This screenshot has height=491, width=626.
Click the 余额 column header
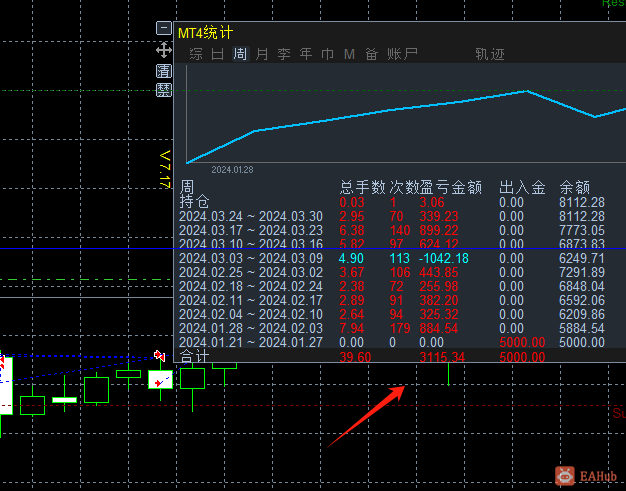[575, 187]
